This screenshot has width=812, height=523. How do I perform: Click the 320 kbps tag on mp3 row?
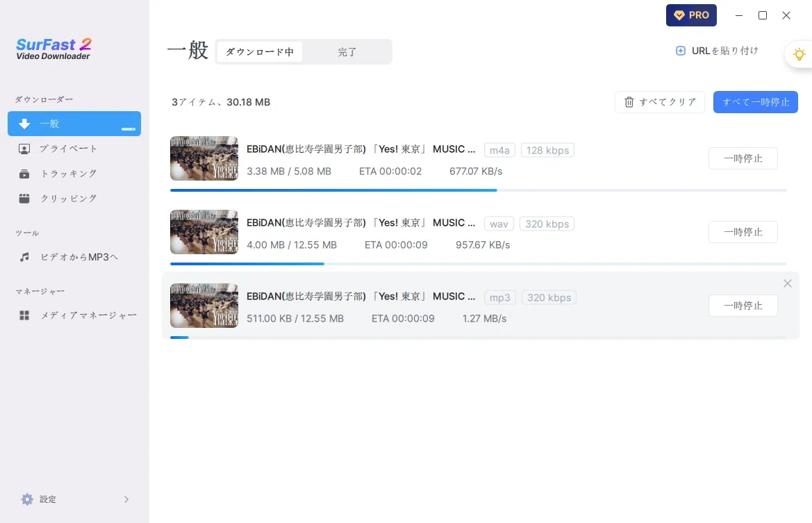point(549,297)
